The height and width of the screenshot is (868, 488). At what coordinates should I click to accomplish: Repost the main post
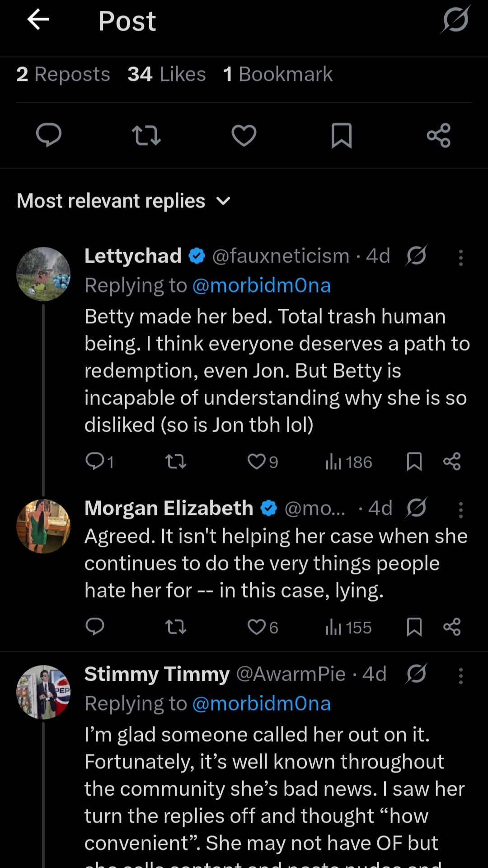click(x=146, y=135)
